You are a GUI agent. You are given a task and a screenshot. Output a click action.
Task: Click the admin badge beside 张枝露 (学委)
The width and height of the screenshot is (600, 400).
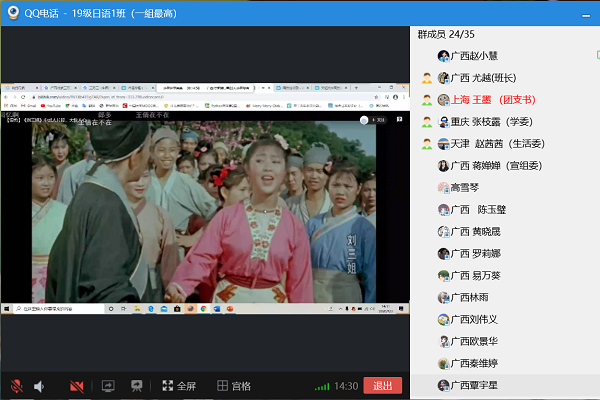427,122
